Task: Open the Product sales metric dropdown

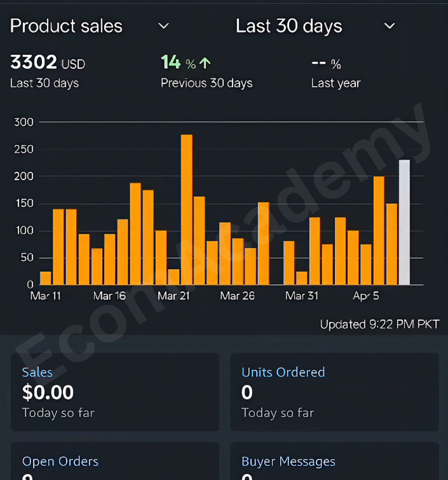Action: click(x=89, y=26)
